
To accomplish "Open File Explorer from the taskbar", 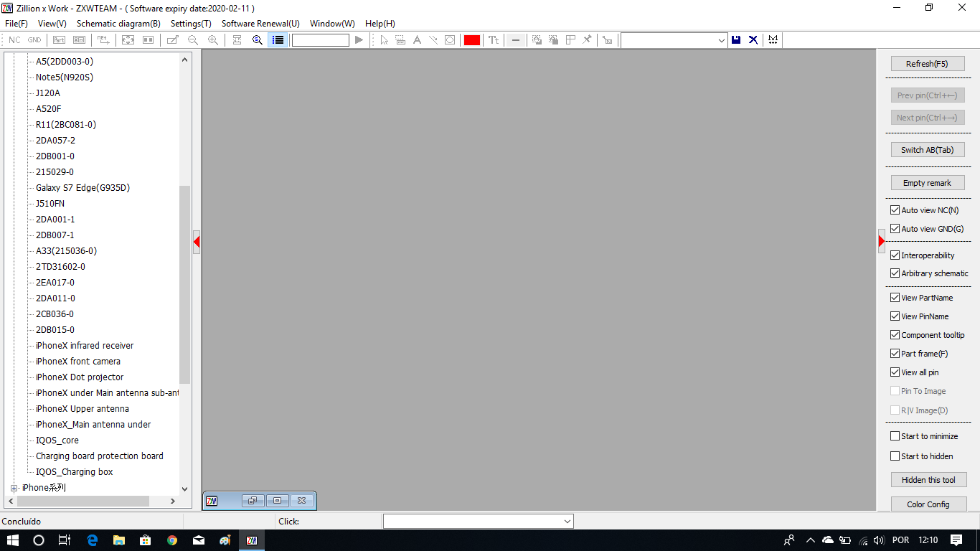I will pyautogui.click(x=119, y=540).
